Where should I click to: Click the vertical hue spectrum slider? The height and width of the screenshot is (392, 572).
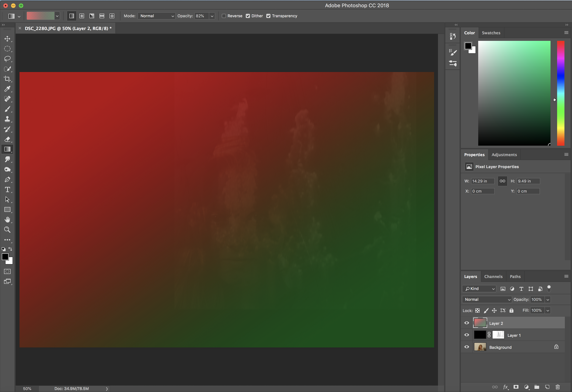(561, 94)
